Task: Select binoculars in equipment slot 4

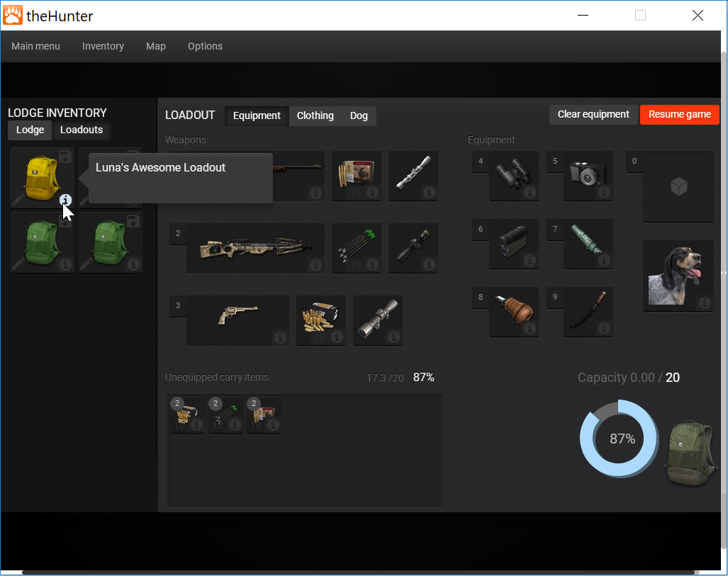Action: click(x=514, y=176)
